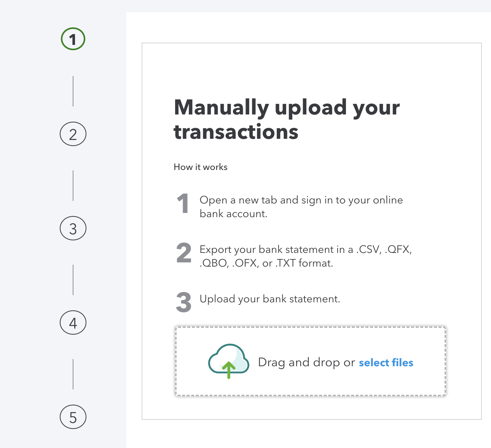This screenshot has width=491, height=448.
Task: Click the large number 2 instruction marker
Action: 184,253
